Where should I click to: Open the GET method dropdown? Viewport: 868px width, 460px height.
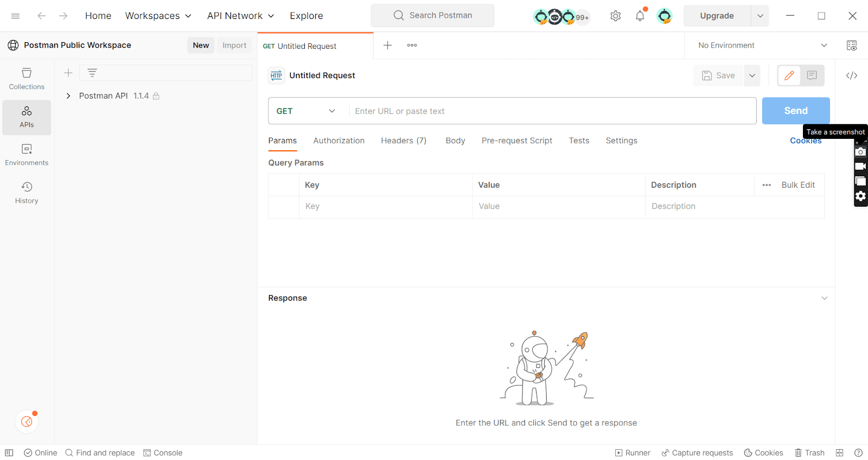coord(307,111)
